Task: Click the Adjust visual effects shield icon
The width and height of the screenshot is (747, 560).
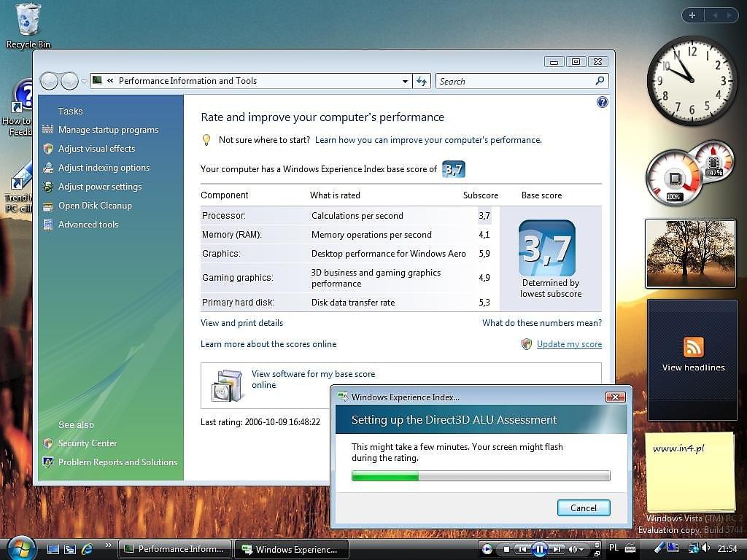Action: point(48,149)
